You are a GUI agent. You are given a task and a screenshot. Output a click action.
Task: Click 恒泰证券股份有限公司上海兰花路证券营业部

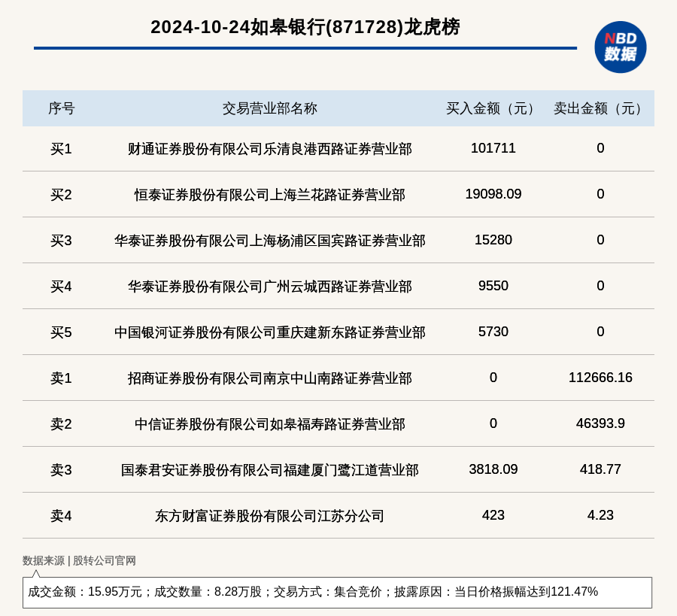270,195
